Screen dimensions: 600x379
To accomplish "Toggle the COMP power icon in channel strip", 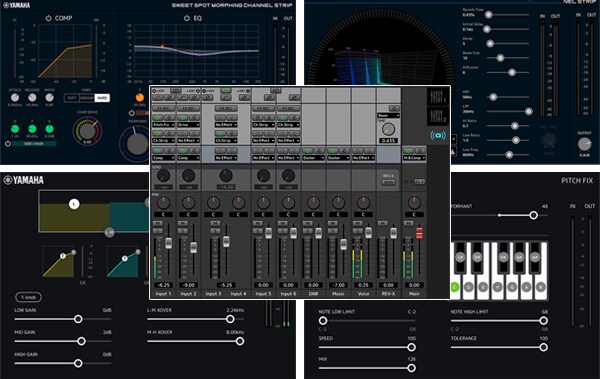I will 49,18.
